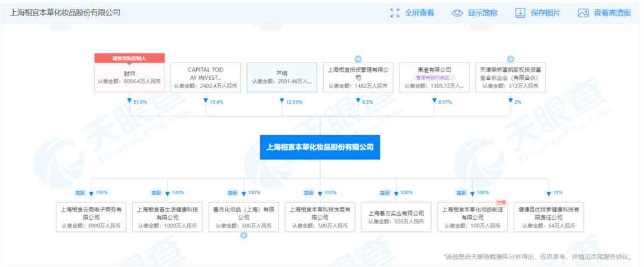This screenshot has width=644, height=267.
Task: Click the 15.4% stake percentage
Action: 216,102
